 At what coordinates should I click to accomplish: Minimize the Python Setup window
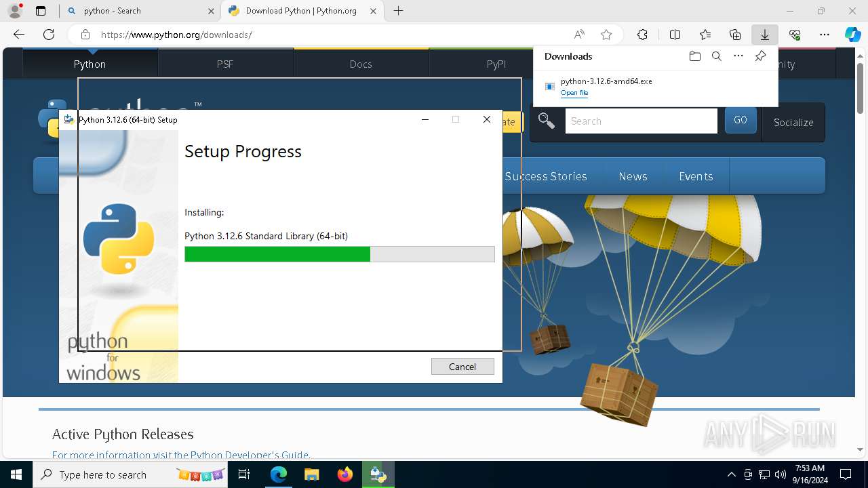click(x=425, y=119)
